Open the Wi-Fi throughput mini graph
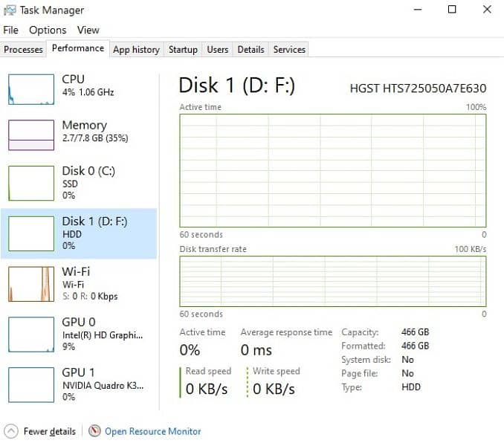The height and width of the screenshot is (446, 504). [x=30, y=284]
